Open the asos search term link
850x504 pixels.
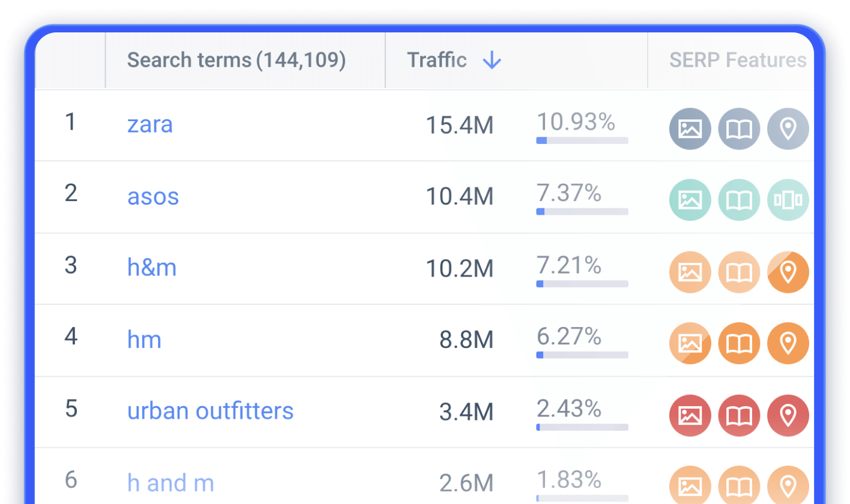[153, 196]
